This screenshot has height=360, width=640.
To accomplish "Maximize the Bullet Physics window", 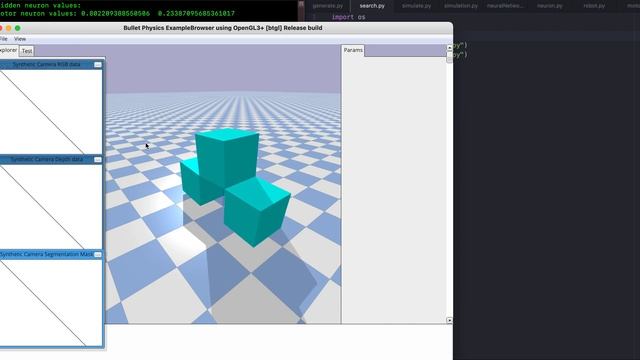I will (x=18, y=28).
